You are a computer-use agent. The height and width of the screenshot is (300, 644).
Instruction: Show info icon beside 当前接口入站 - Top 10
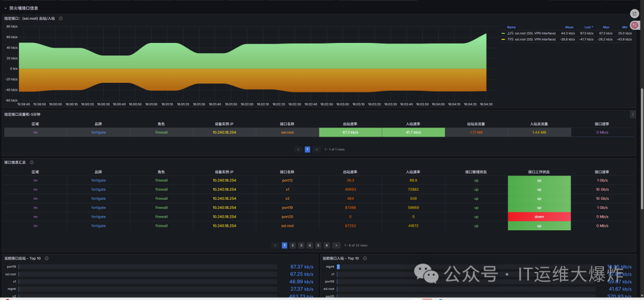365,258
